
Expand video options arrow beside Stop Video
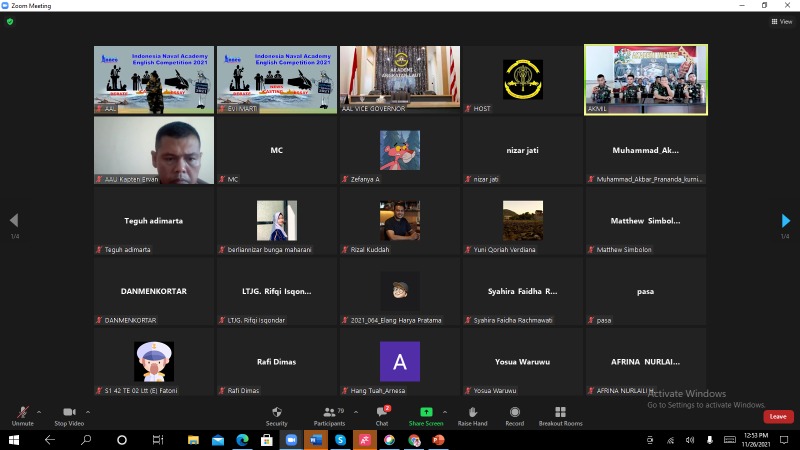point(88,411)
